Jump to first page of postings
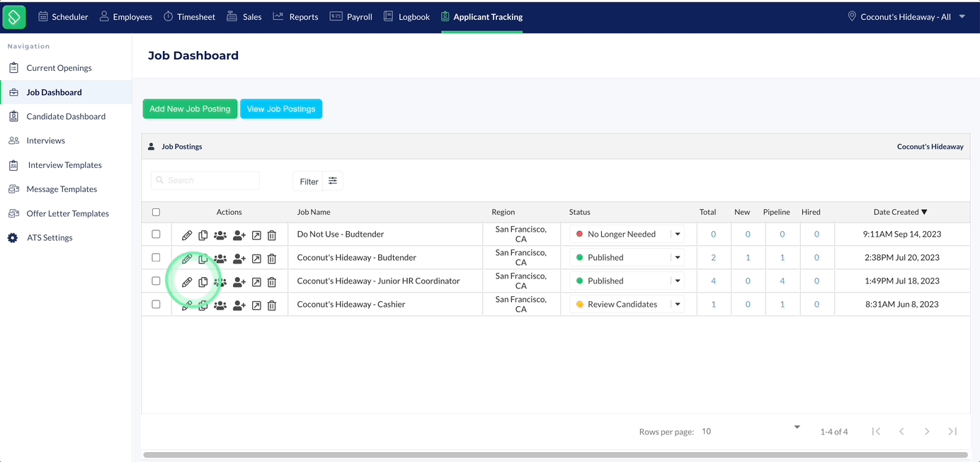 click(876, 431)
